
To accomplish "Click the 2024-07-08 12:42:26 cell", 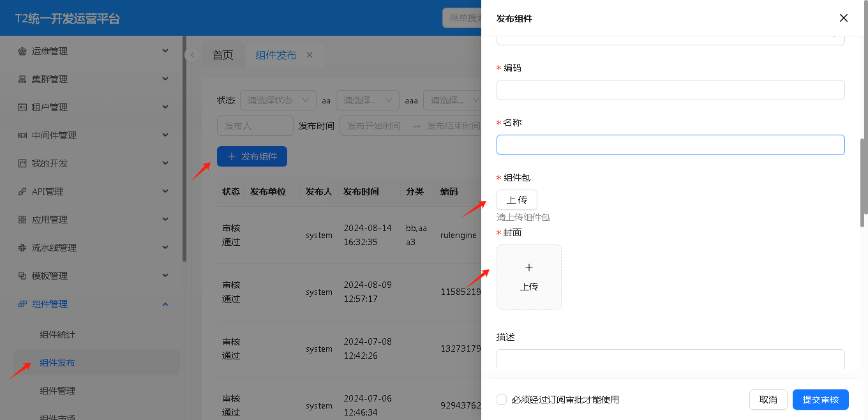I will pyautogui.click(x=368, y=349).
